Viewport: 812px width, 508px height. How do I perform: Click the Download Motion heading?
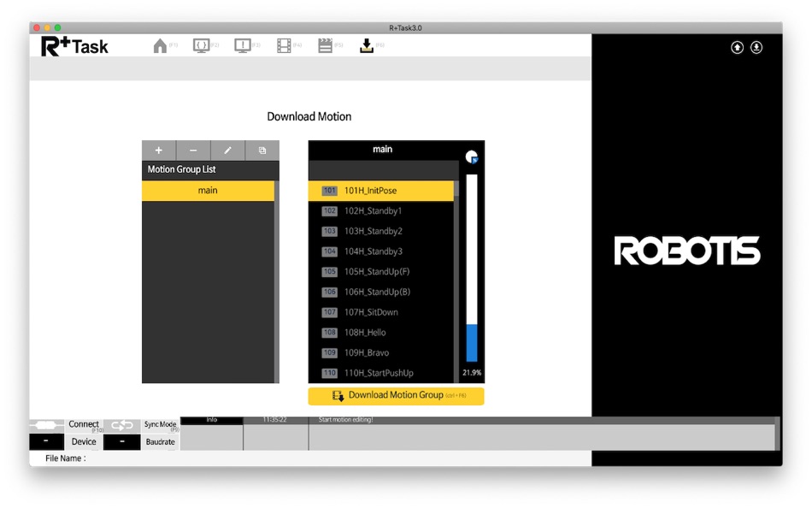click(309, 116)
